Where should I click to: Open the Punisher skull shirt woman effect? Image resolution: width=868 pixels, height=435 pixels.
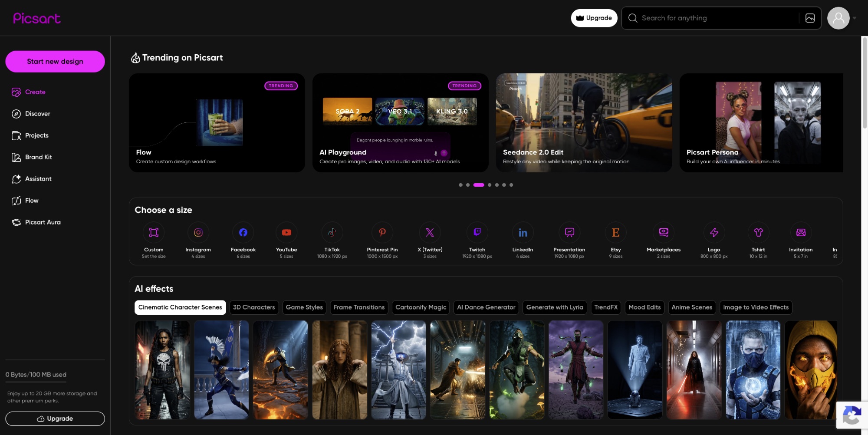coord(162,370)
